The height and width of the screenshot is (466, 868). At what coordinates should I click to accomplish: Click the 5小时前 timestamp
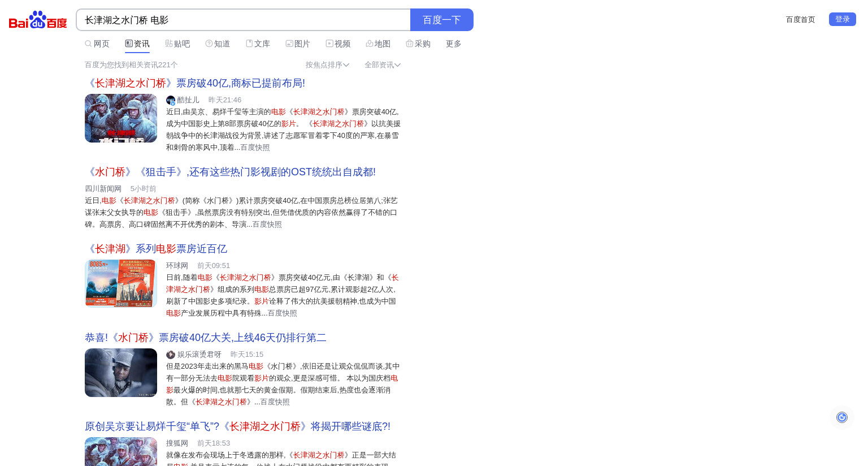[144, 189]
